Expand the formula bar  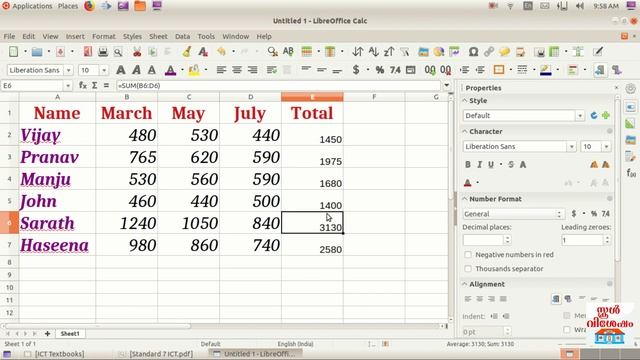tap(447, 86)
